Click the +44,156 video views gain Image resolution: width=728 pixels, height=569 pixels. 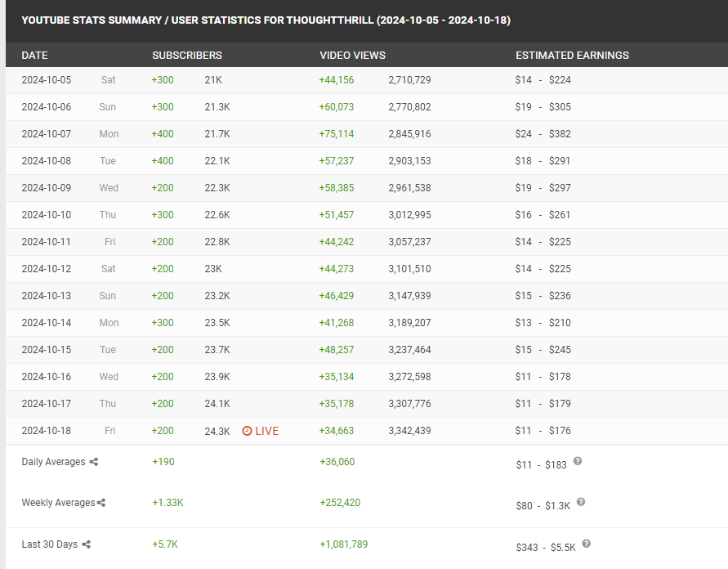click(x=337, y=80)
